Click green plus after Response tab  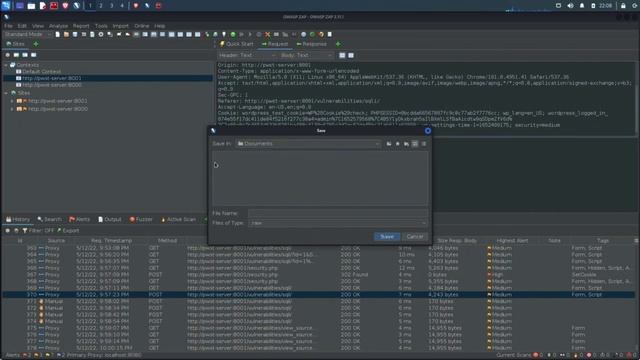coord(338,44)
